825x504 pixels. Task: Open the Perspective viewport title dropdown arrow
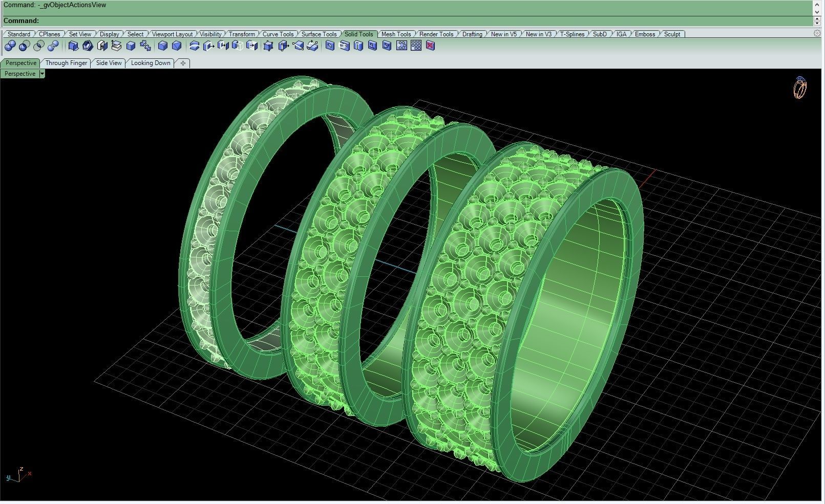tap(42, 74)
